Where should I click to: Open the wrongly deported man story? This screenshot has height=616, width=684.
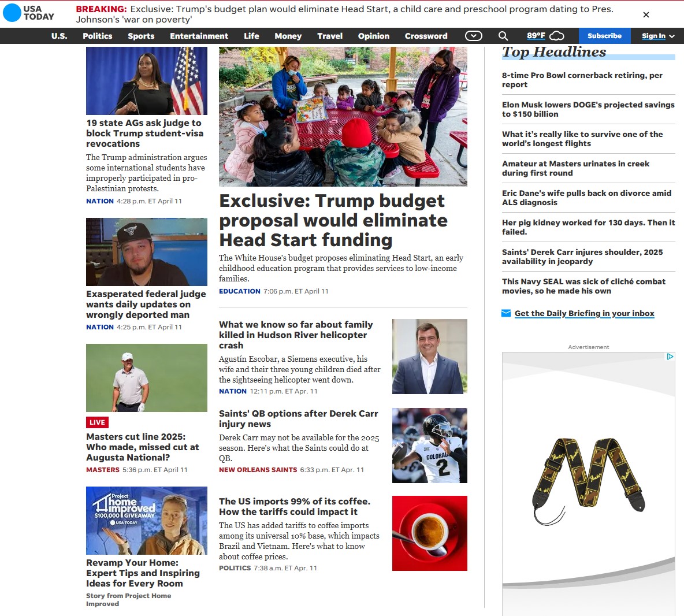[146, 304]
